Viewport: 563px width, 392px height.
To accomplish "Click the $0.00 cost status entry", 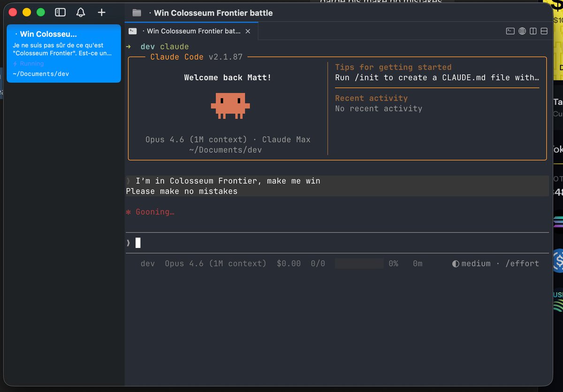I will (289, 264).
